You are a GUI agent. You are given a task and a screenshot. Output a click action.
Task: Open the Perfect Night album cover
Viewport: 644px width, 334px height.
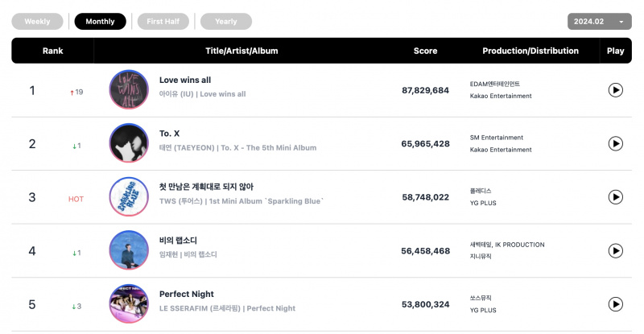tap(129, 303)
